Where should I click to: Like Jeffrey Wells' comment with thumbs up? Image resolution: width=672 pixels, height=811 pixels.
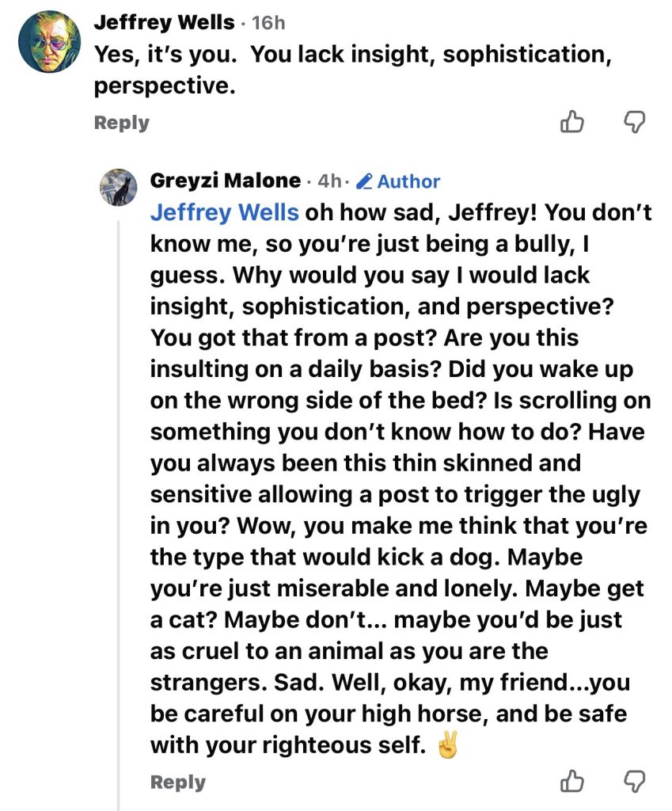(x=571, y=122)
